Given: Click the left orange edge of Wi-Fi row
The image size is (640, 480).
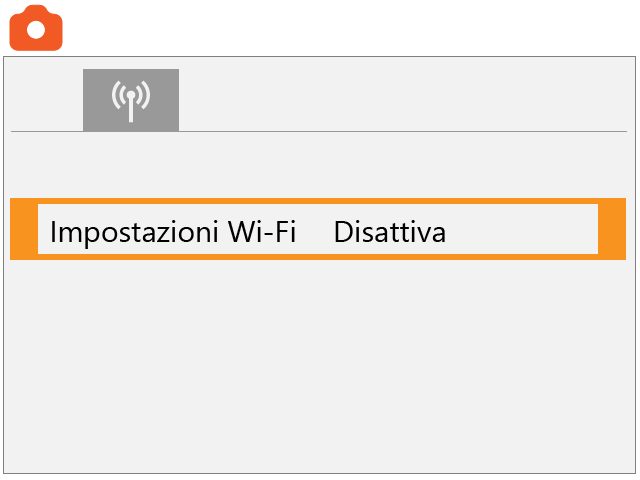Looking at the screenshot, I should click(24, 230).
